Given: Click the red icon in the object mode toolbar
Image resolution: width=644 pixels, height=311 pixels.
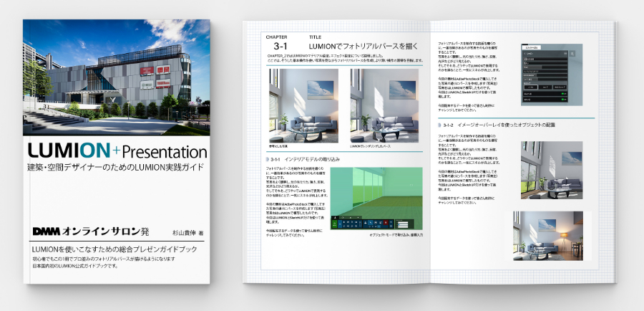Looking at the screenshot, I should point(385,222).
